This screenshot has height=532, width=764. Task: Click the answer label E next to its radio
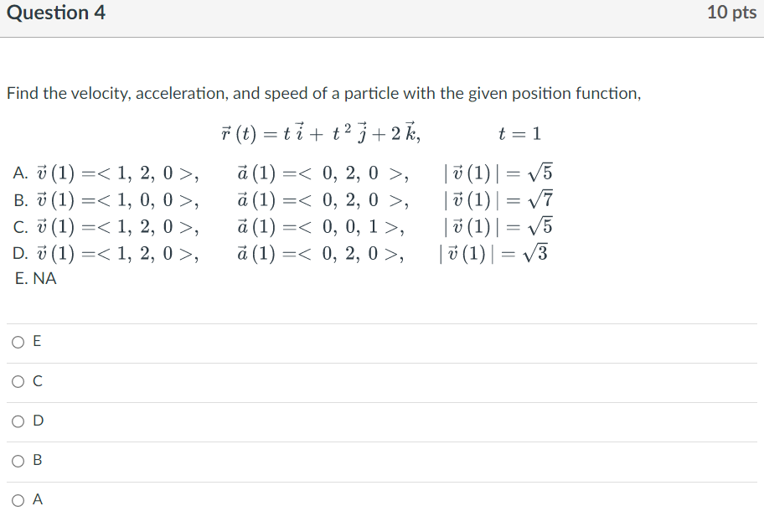[x=36, y=341]
